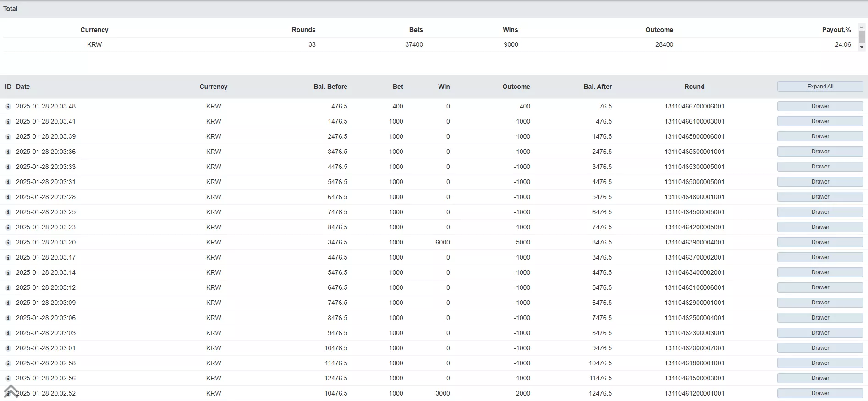Open info icon for 20:03:14 round
This screenshot has height=401, width=868.
click(x=8, y=272)
